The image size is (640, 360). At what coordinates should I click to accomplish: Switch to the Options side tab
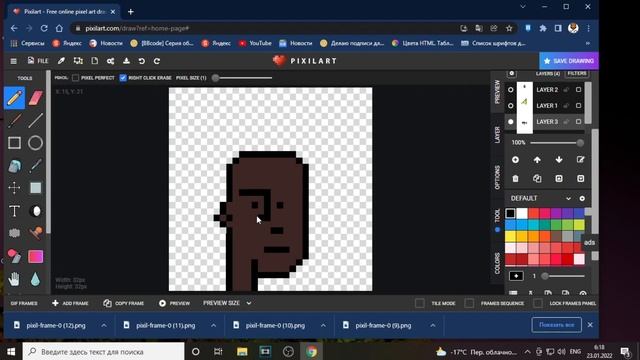click(x=497, y=177)
